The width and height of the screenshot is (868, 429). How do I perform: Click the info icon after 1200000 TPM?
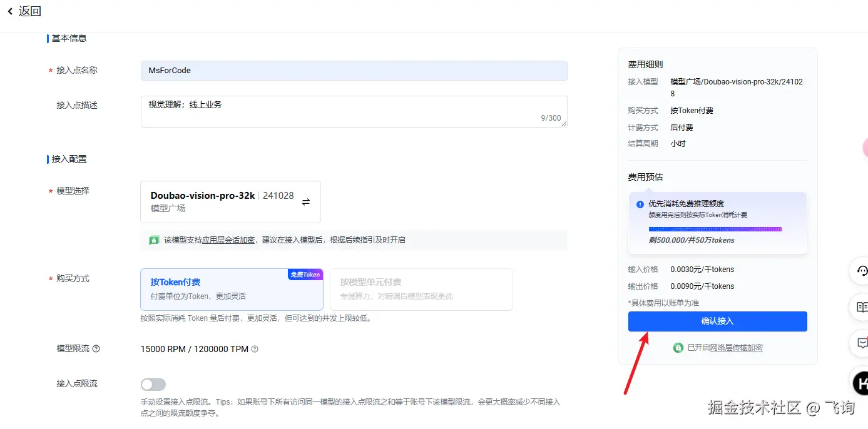(x=255, y=349)
